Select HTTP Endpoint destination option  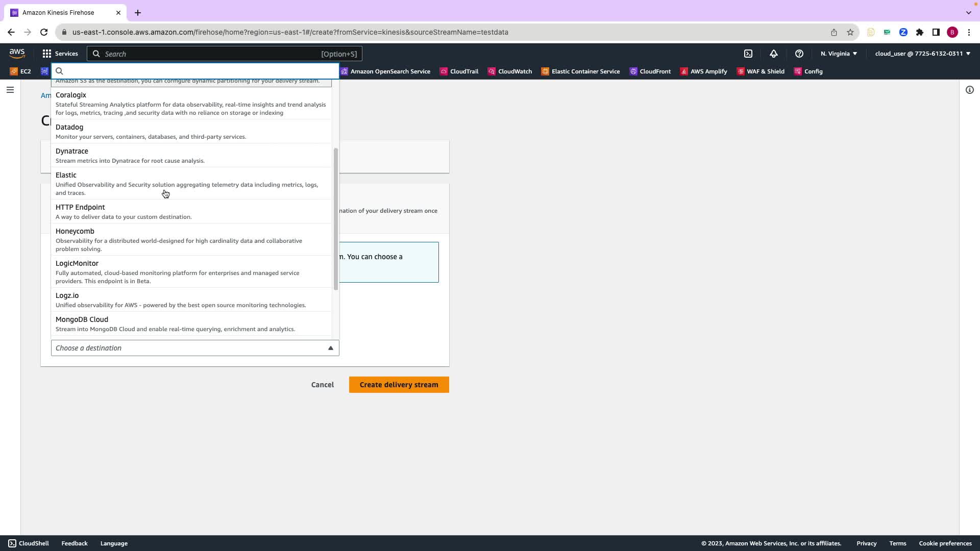tap(80, 208)
